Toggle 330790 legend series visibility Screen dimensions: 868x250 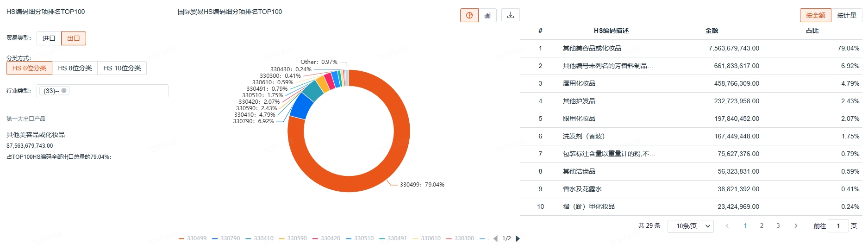point(226,238)
